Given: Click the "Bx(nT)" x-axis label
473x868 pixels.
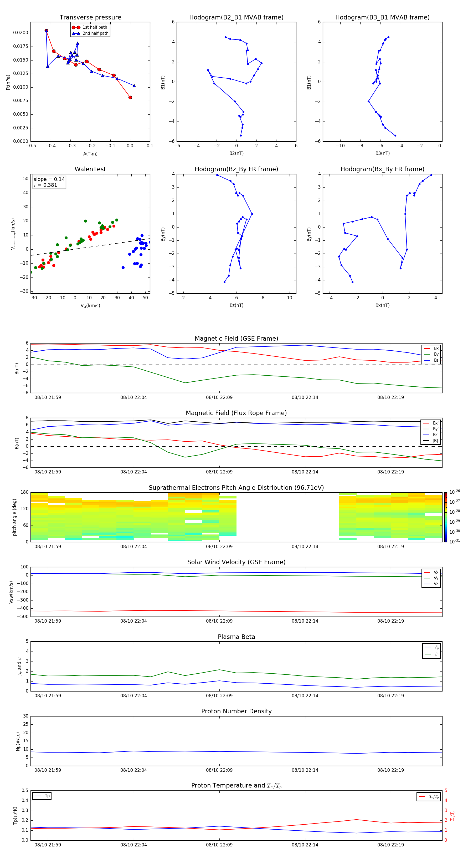Looking at the screenshot, I should coord(382,305).
